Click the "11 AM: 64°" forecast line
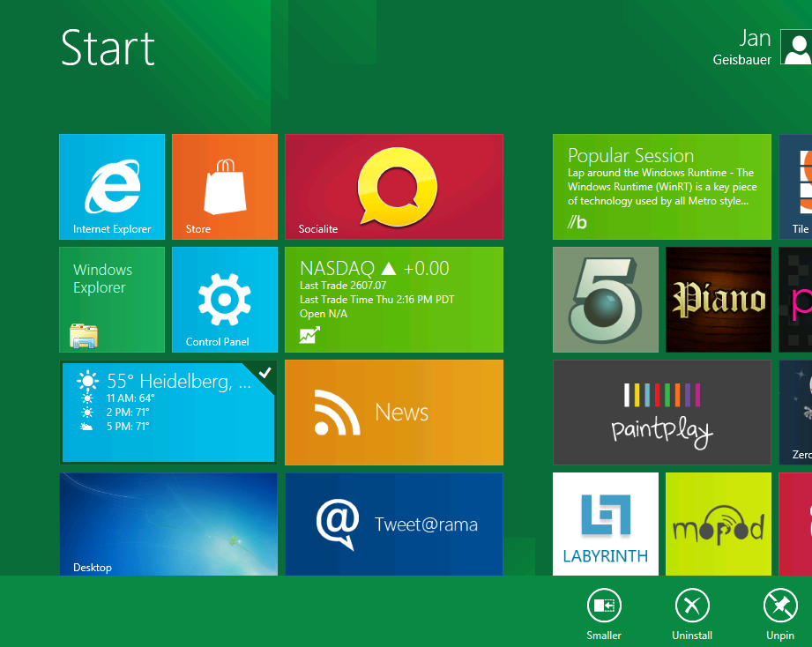 130,398
